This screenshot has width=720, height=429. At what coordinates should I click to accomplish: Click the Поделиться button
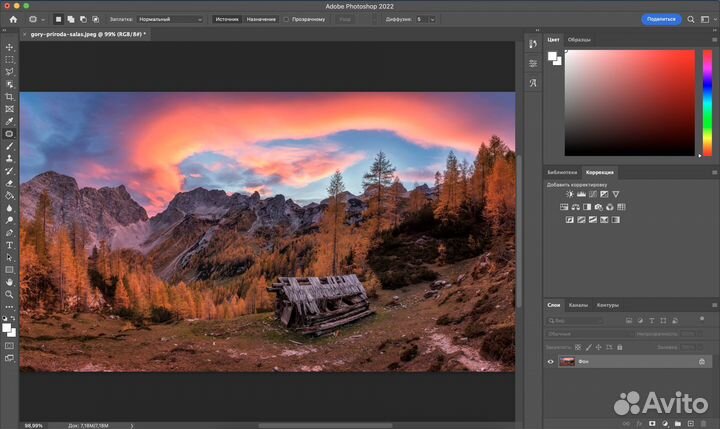pos(661,19)
